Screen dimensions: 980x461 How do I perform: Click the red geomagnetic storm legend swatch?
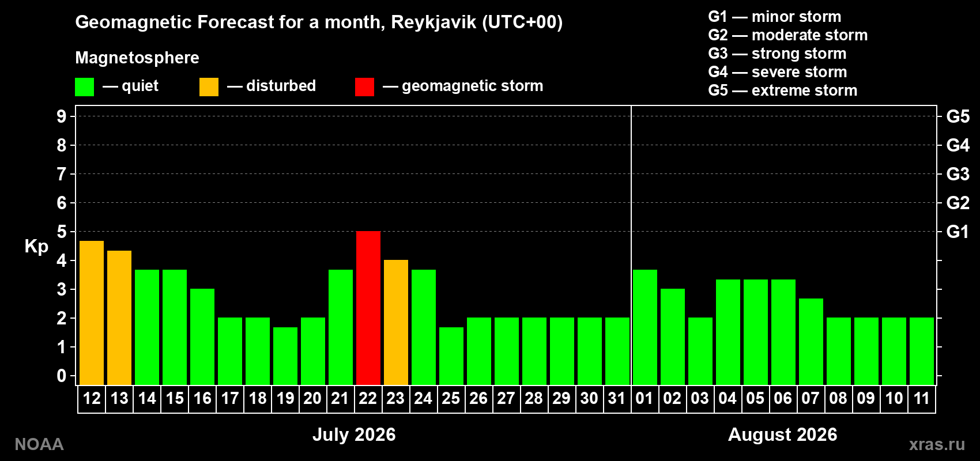click(x=364, y=87)
